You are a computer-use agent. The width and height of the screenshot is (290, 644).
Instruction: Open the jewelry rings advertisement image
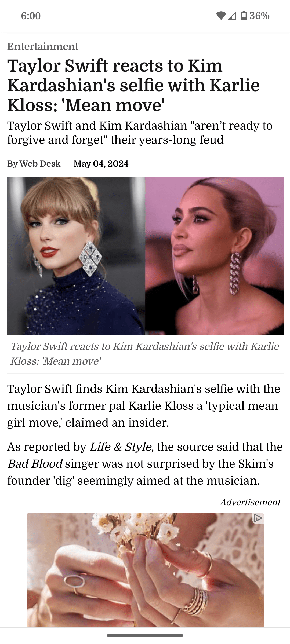point(145,569)
